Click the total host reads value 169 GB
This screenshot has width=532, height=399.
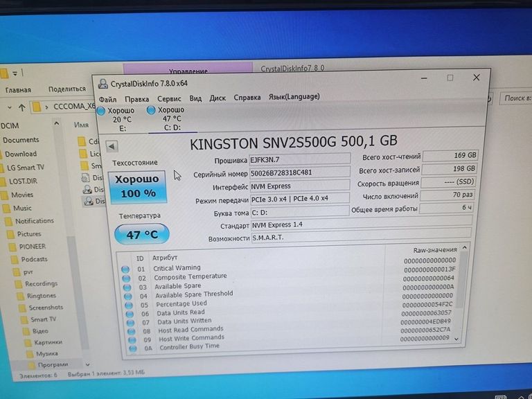coord(450,156)
